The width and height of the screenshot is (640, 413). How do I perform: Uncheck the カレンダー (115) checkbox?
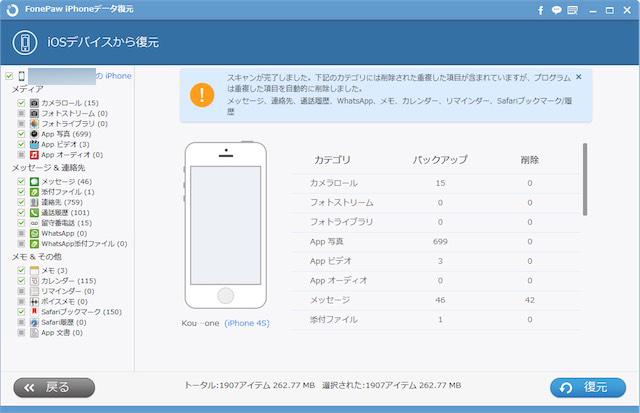[x=21, y=281]
